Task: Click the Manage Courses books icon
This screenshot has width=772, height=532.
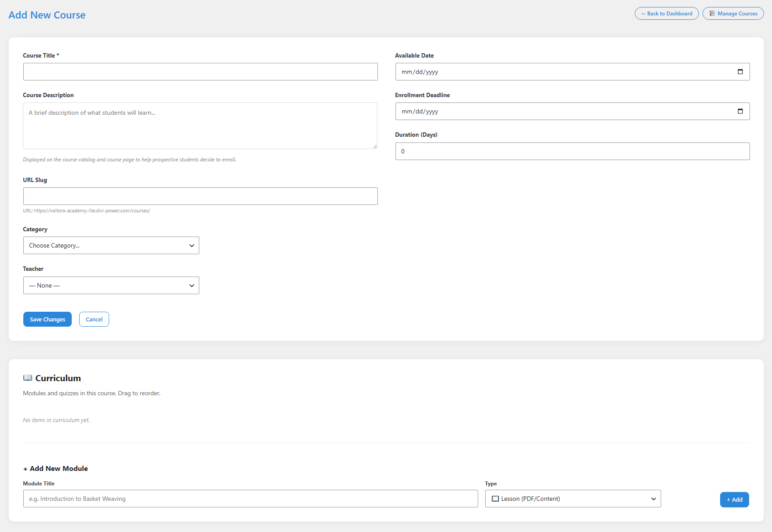Action: [712, 14]
